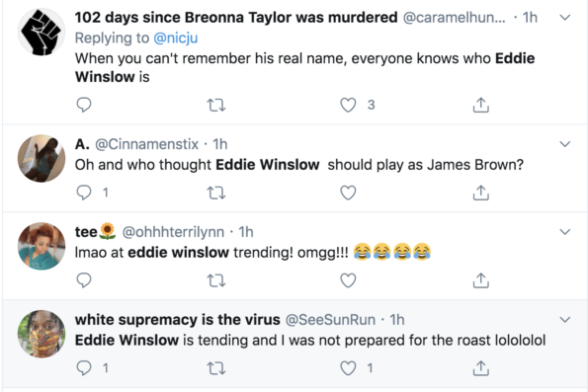The image size is (588, 392).
Task: Open the @caramelhun tweet options chevron
Action: (564, 17)
